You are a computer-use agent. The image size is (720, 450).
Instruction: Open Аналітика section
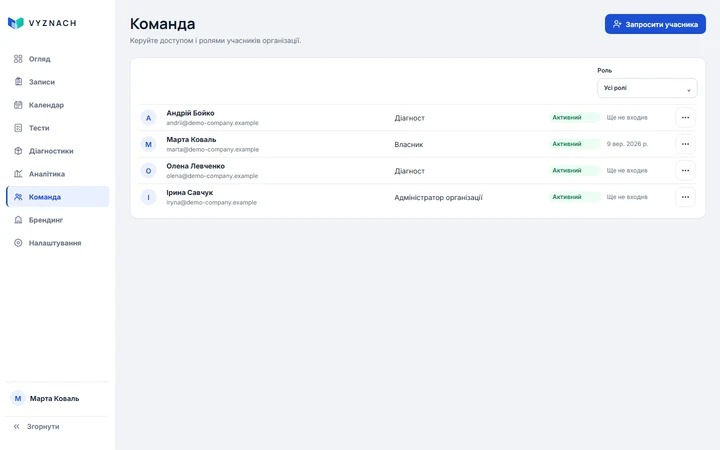point(58,174)
